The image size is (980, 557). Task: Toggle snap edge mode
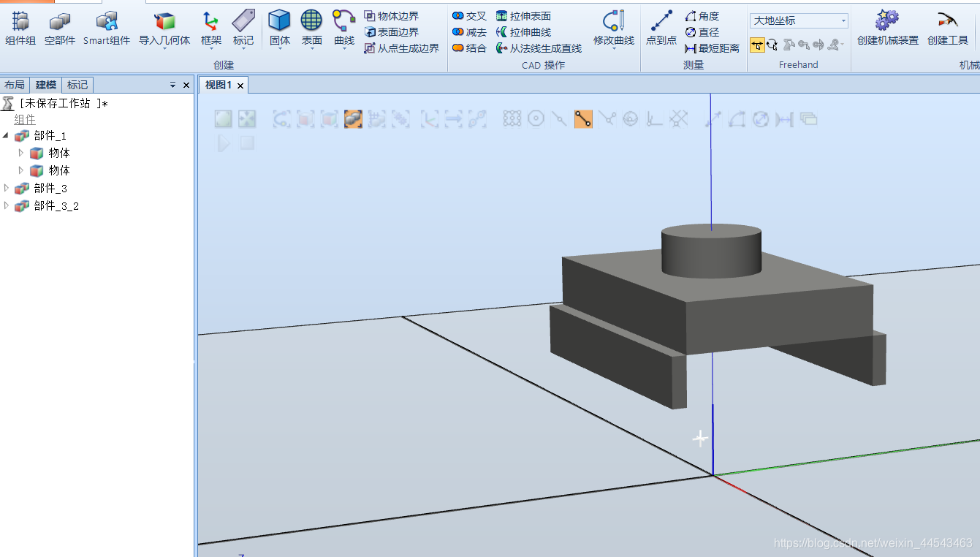607,118
